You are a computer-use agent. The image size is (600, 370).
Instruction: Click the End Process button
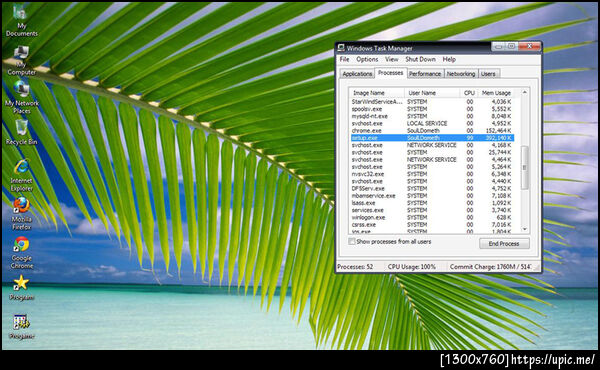(504, 243)
